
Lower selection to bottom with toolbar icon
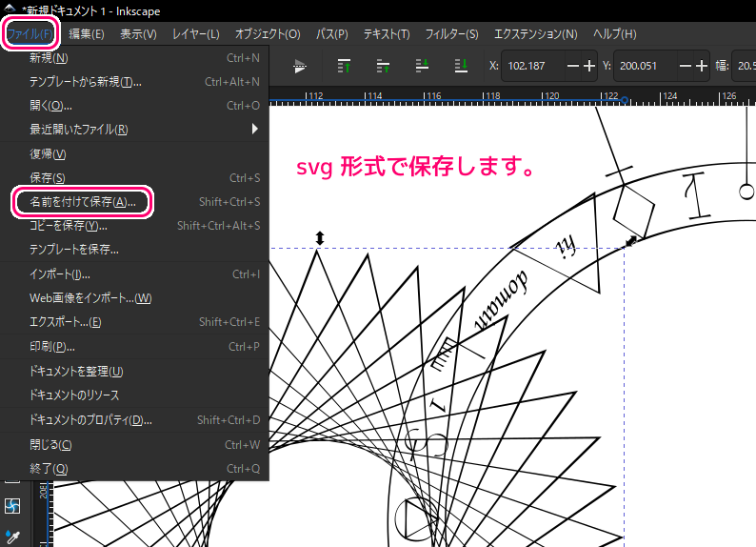[460, 66]
